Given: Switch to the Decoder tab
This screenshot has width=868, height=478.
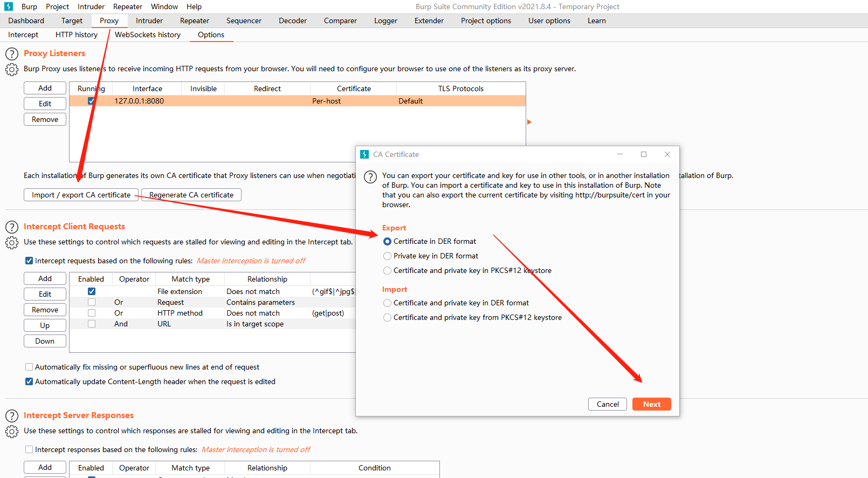Looking at the screenshot, I should 293,21.
